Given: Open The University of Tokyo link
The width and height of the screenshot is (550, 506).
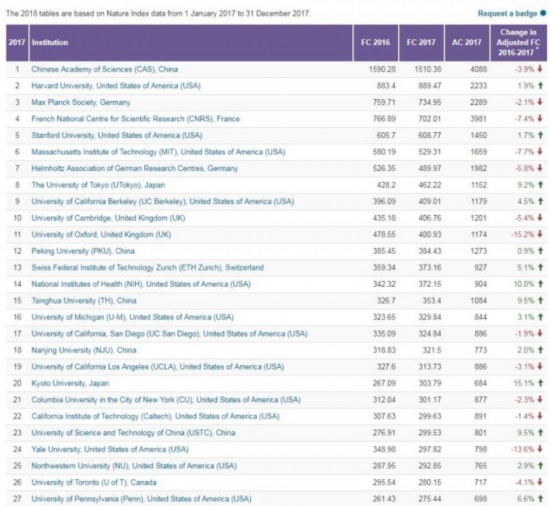Looking at the screenshot, I should pos(98,185).
